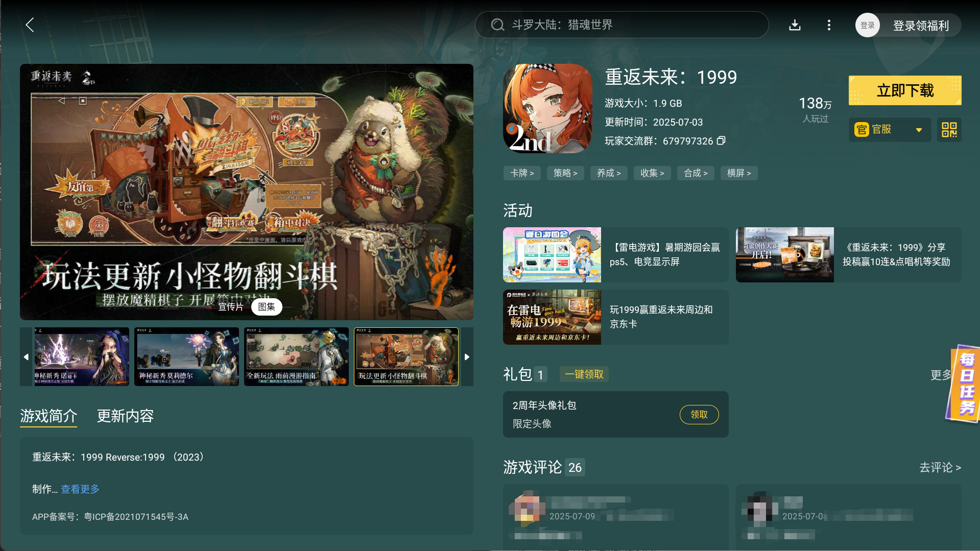
Task: Open the 策略 category tag
Action: coord(565,173)
